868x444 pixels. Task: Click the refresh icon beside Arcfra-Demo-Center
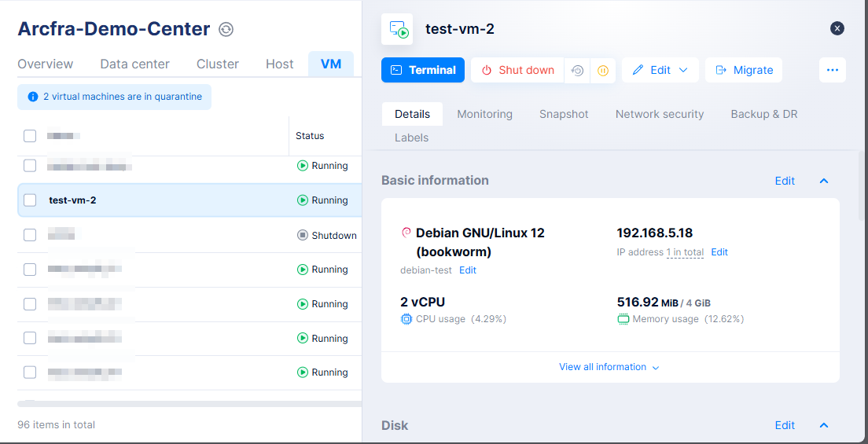[x=226, y=30]
